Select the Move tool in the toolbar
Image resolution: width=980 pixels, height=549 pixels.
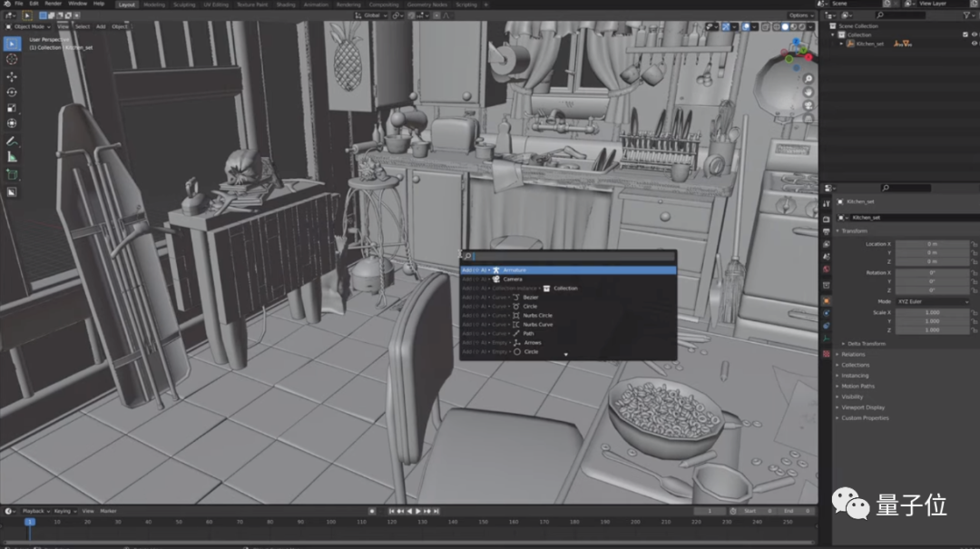12,75
